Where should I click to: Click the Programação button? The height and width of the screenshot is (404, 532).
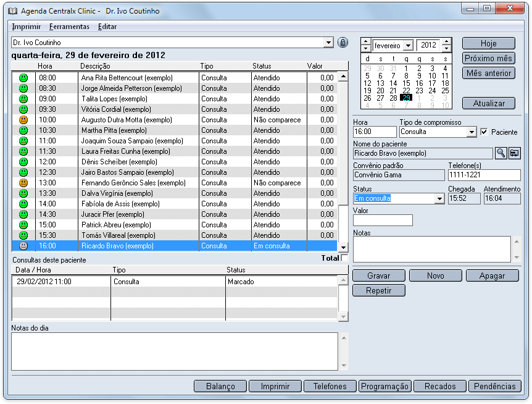[385, 386]
